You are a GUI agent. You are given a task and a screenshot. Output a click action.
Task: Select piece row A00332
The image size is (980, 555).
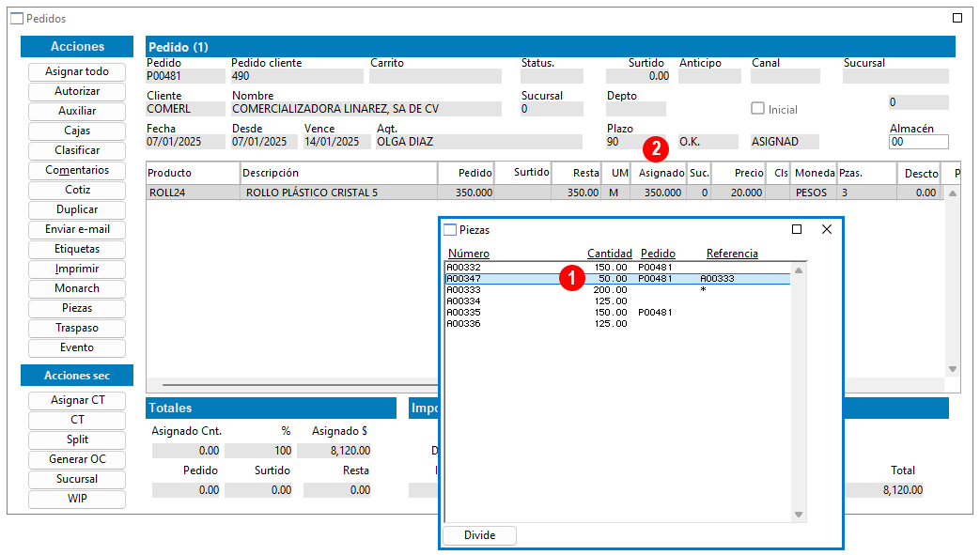(617, 268)
